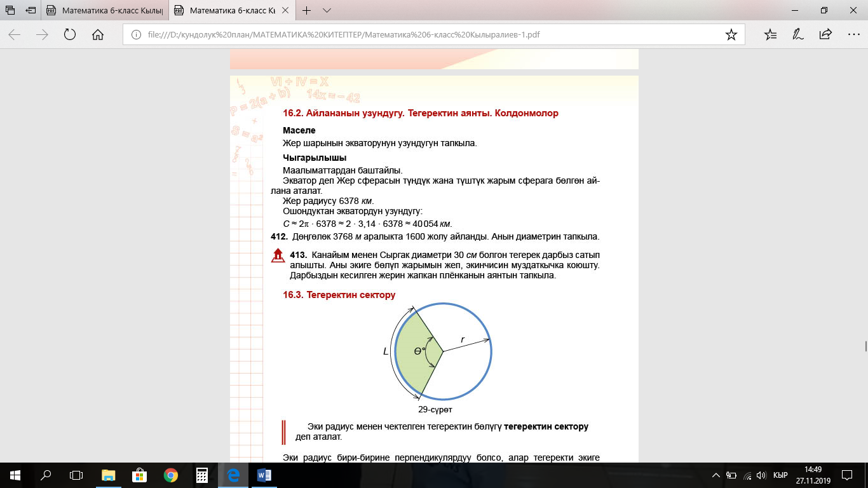This screenshot has height=488, width=868.
Task: Refresh the current PDF page
Action: [70, 35]
